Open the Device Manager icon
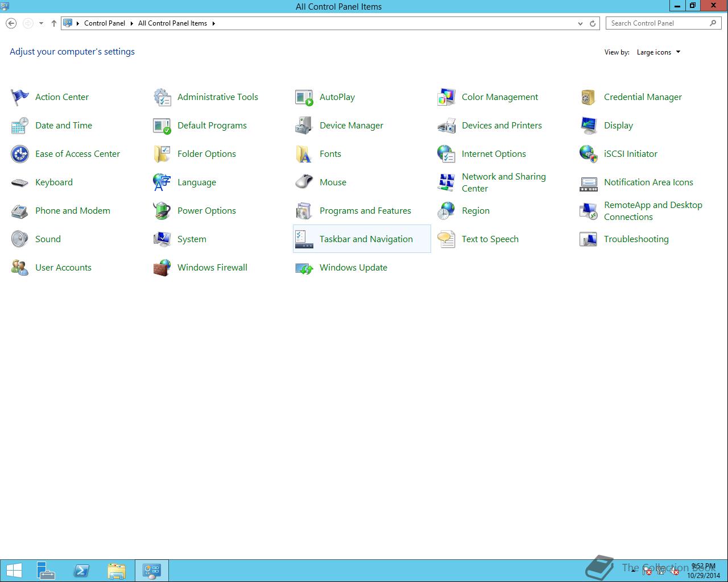 (304, 126)
